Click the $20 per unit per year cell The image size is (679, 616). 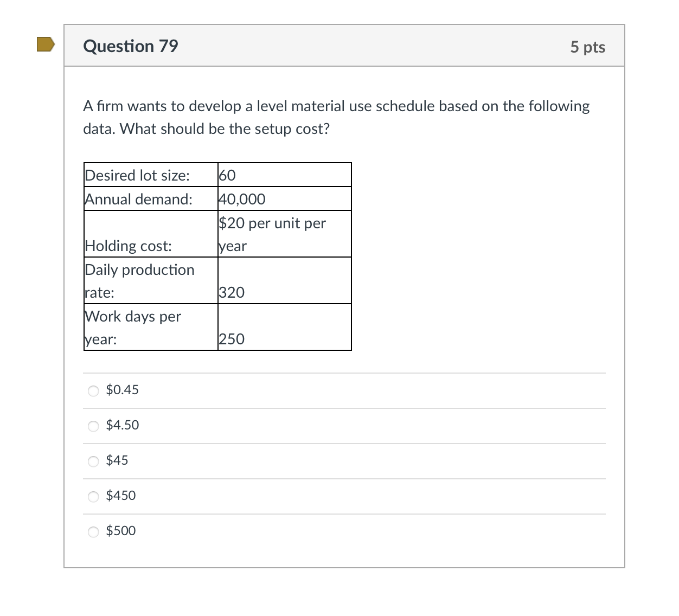pos(272,234)
